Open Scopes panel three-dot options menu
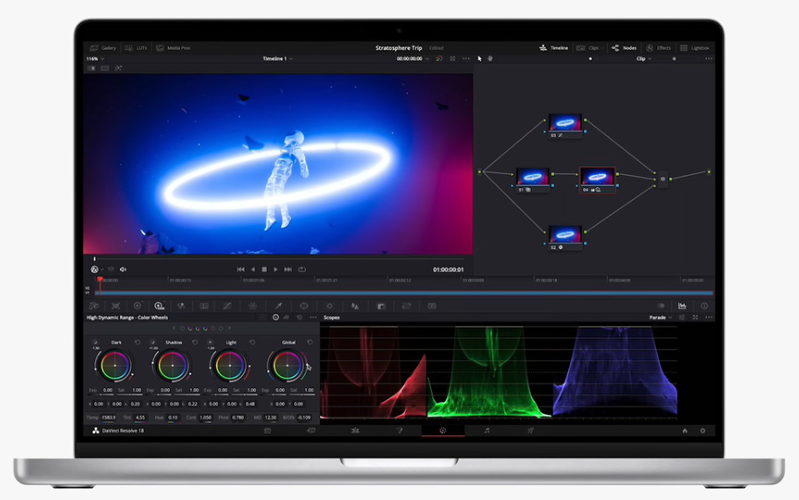The width and height of the screenshot is (799, 500). click(x=709, y=317)
